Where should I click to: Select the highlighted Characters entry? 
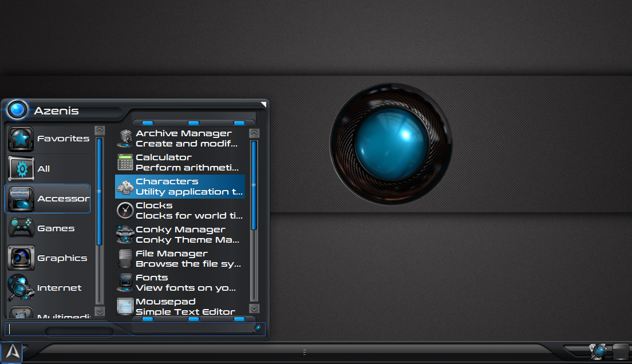(180, 187)
